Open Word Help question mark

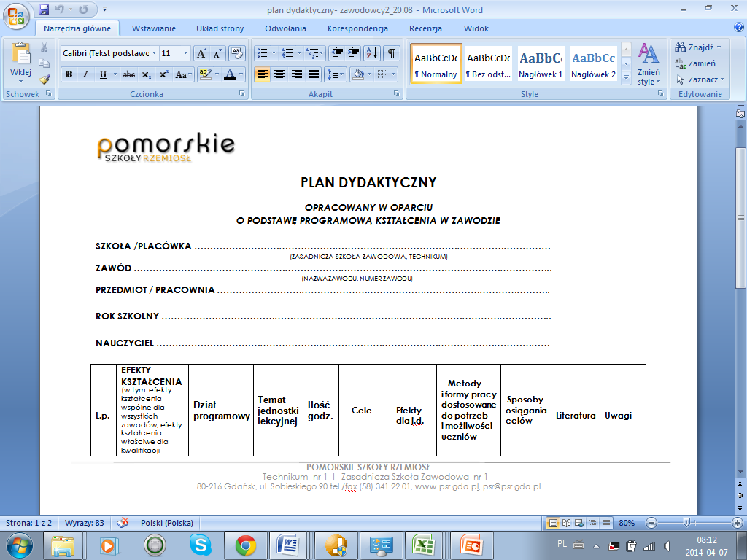[x=740, y=28]
